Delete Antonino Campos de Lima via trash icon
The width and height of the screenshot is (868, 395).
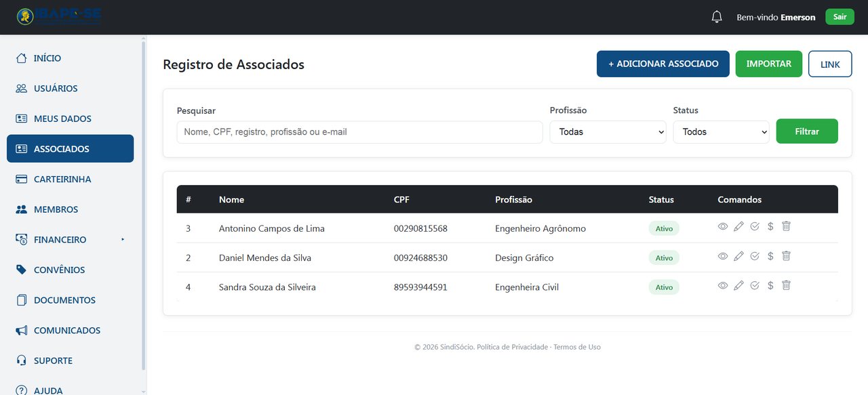(x=786, y=226)
